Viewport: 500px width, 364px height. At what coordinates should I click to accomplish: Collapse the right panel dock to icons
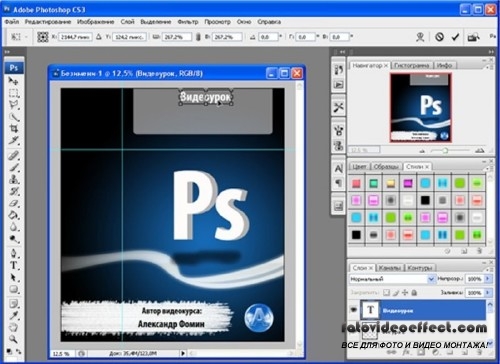(491, 52)
